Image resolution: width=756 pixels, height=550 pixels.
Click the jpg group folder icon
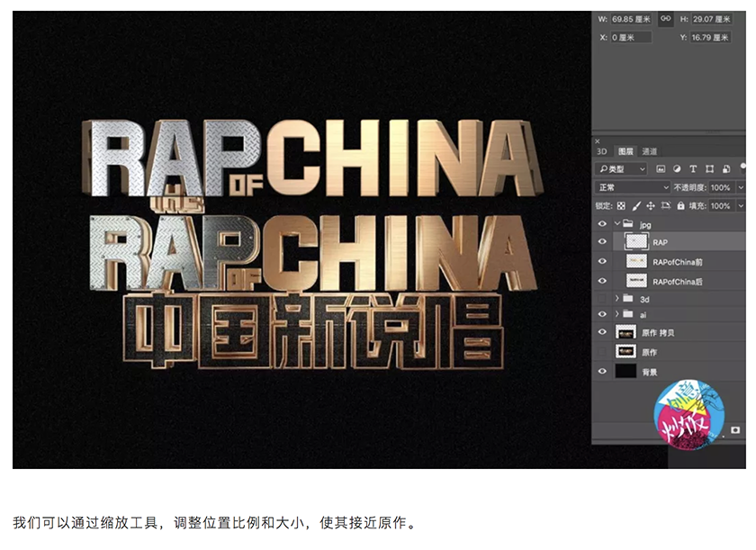[628, 223]
